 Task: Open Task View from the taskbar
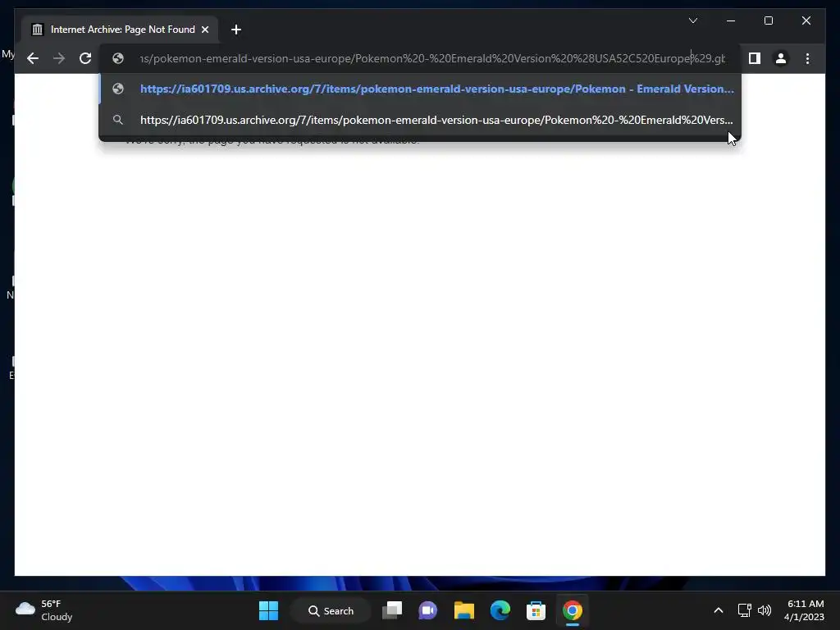point(392,610)
